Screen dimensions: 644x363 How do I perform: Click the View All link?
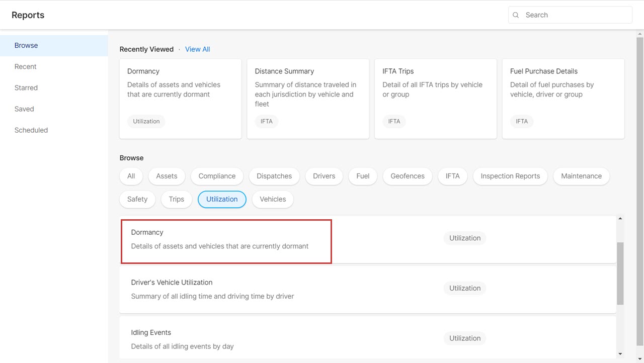(x=197, y=49)
